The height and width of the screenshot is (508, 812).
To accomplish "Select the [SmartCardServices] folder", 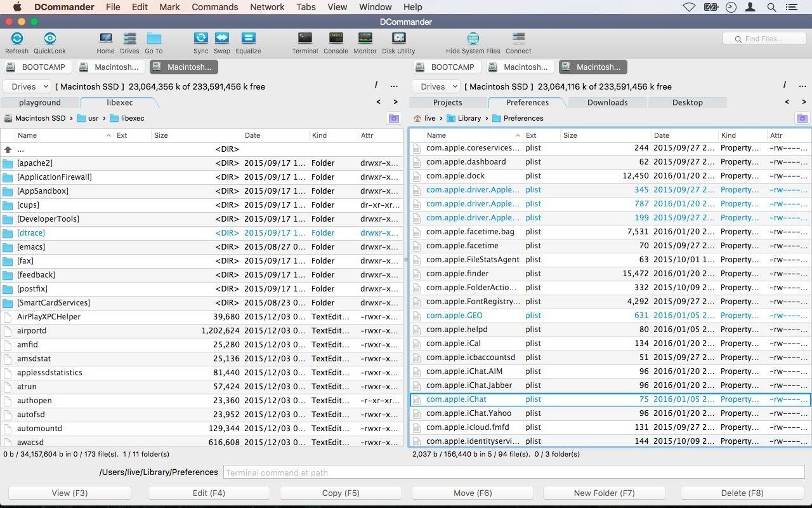I will (202, 303).
